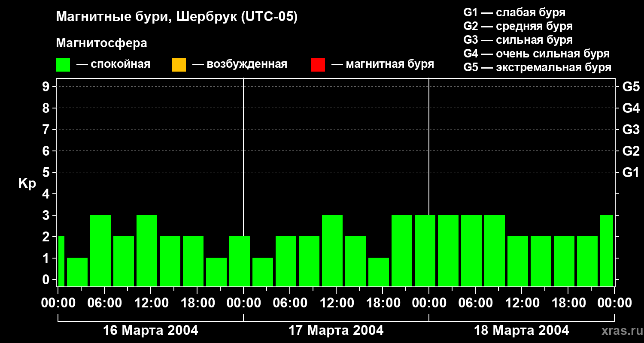644x343 pixels.
Task: Select the '12:00' tick label above '17 Марта 2004'
Action: 336,303
